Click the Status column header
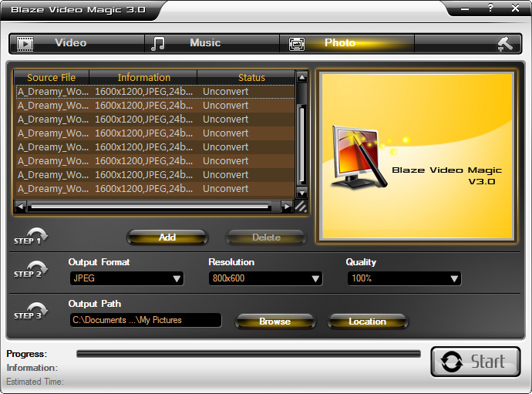Screen dimensions: 532x394 click(x=246, y=77)
